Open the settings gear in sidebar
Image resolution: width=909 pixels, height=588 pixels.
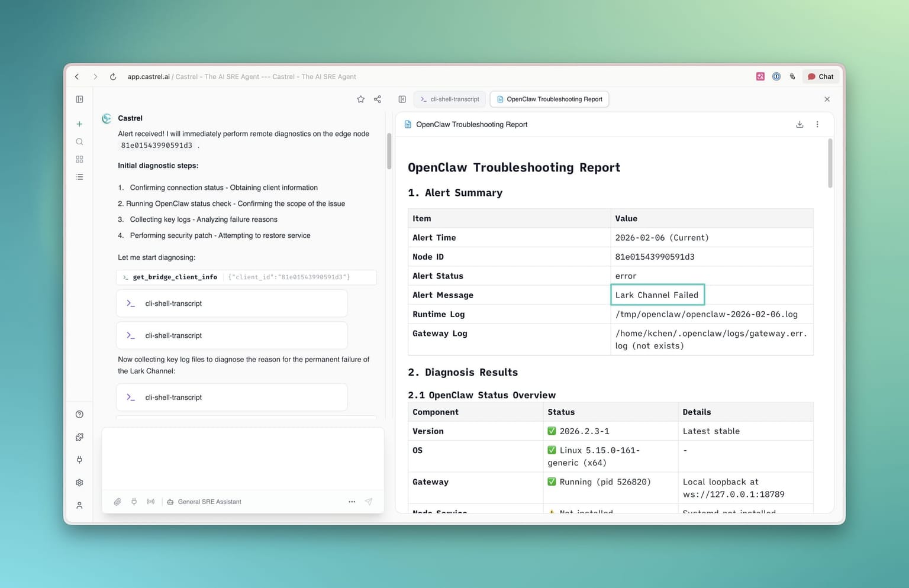(79, 483)
